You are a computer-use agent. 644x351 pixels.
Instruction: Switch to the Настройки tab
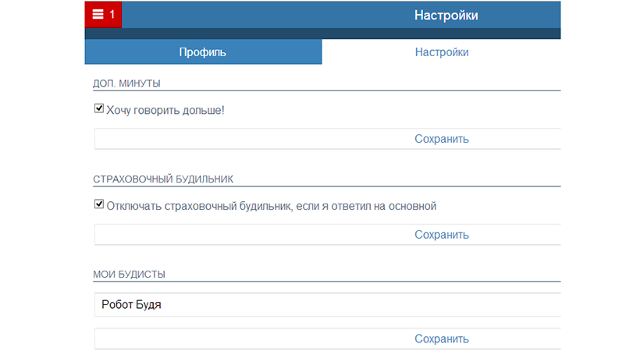442,51
